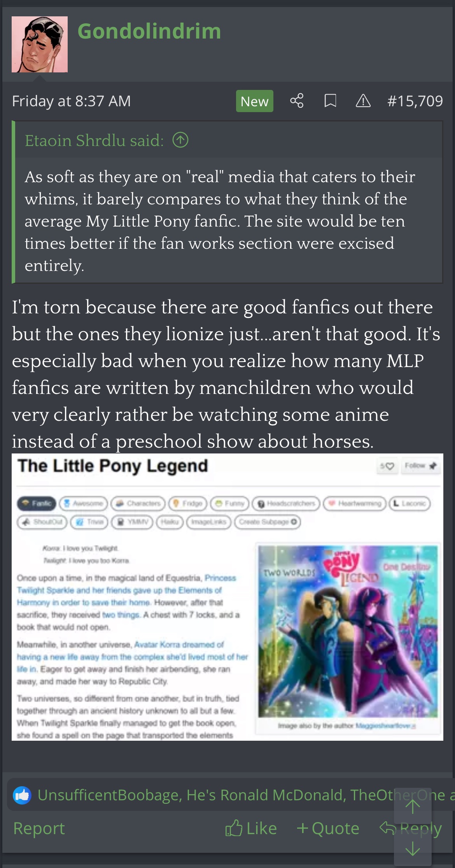The height and width of the screenshot is (868, 455).
Task: Click the up-arrow button to go to the top
Action: [x=413, y=807]
